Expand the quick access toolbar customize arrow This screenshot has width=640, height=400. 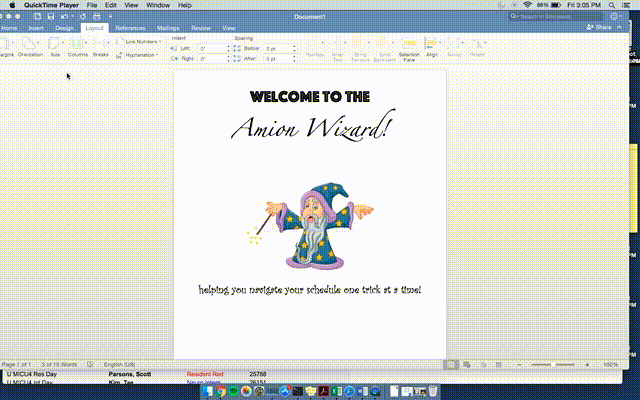pos(110,16)
